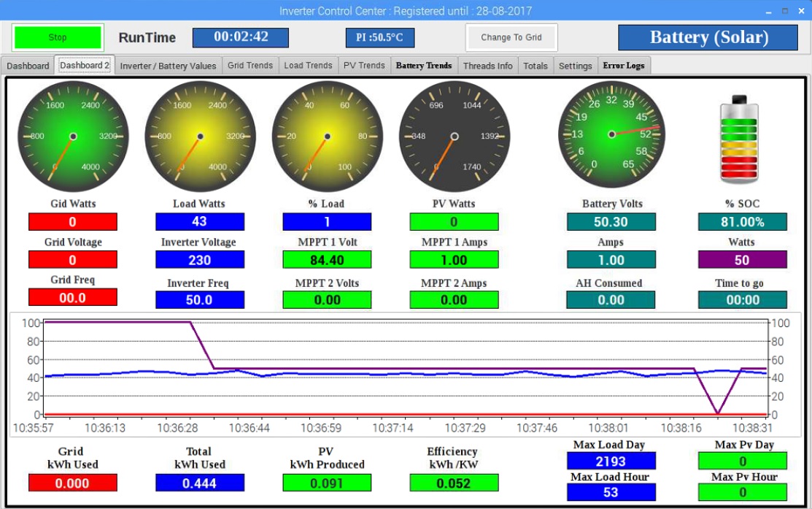Screen dimensions: 812x509
Task: Click the Change To Grid button
Action: (x=511, y=37)
